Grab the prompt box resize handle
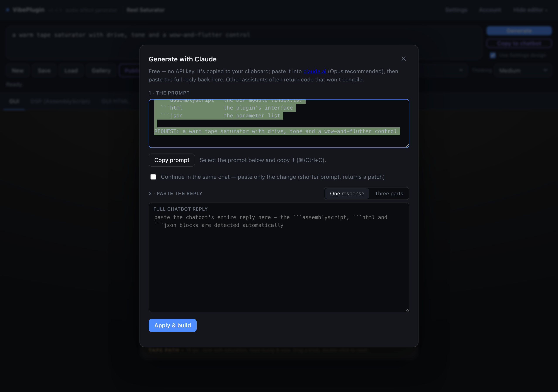Viewport: 558px width, 392px height. point(407,145)
